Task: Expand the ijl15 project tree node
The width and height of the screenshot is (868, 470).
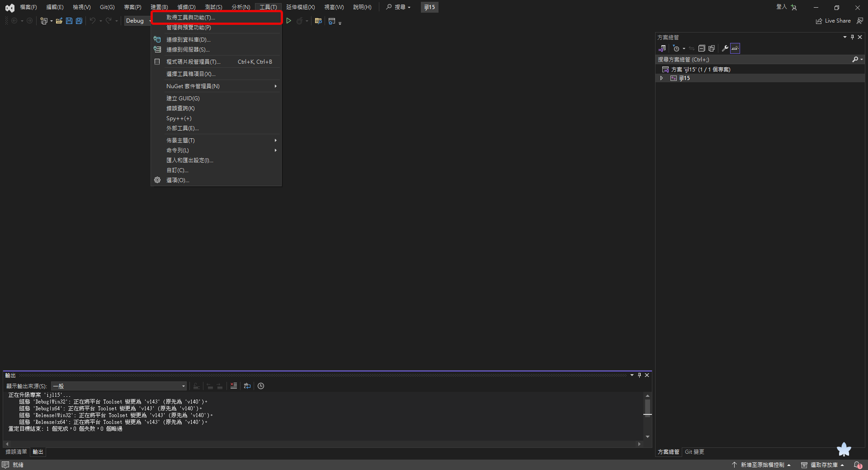Action: point(661,78)
